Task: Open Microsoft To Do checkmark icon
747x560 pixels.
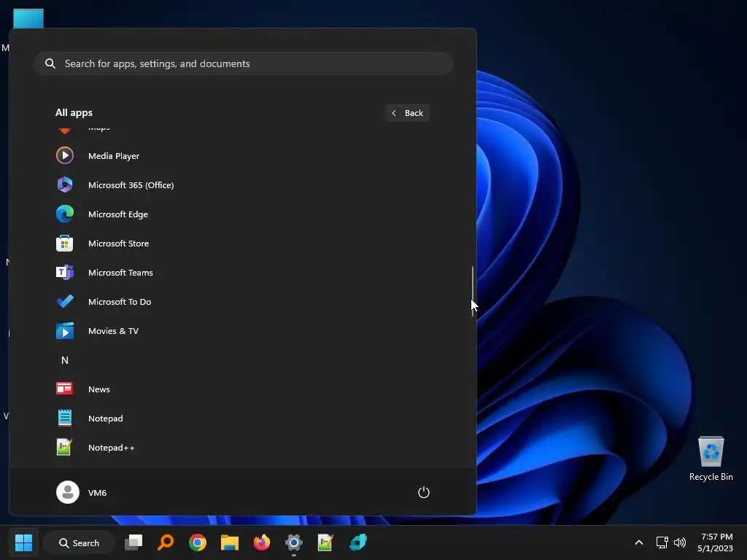Action: coord(65,301)
